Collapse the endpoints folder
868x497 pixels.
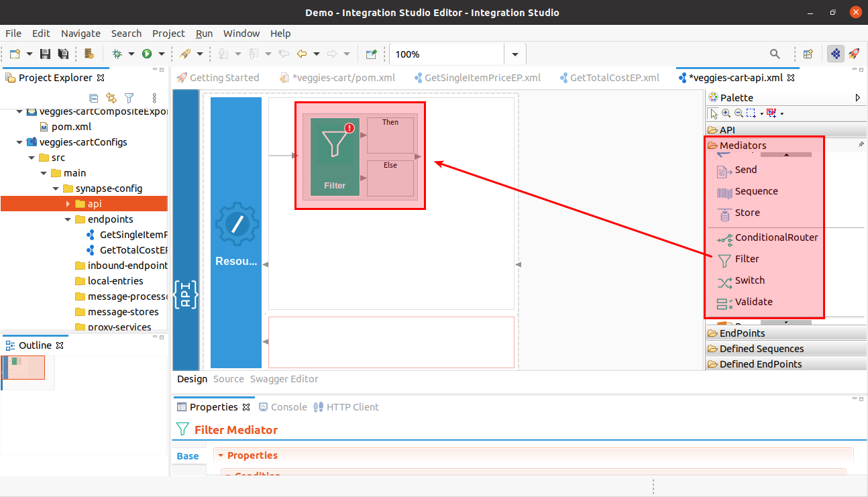[68, 219]
